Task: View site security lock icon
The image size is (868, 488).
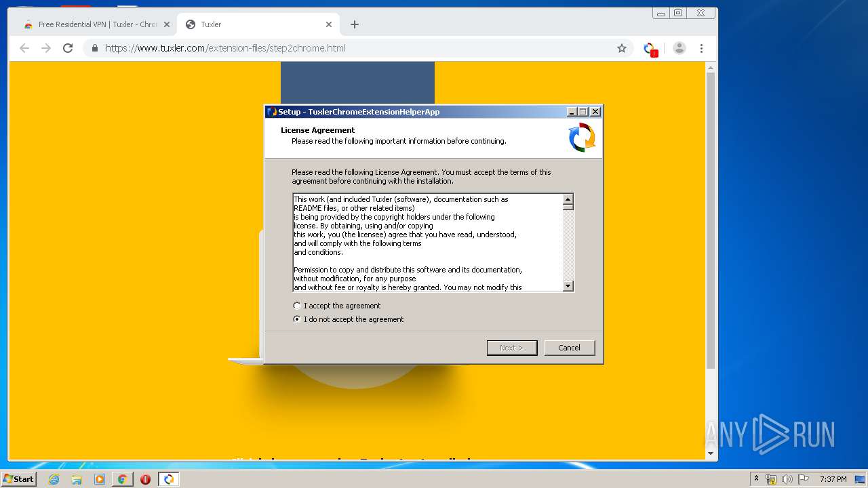Action: tap(95, 48)
